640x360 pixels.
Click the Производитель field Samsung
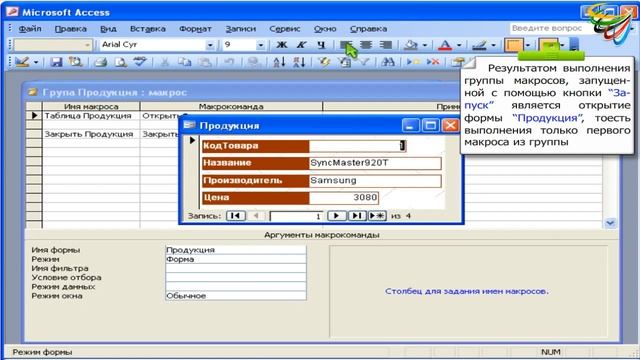(x=375, y=180)
